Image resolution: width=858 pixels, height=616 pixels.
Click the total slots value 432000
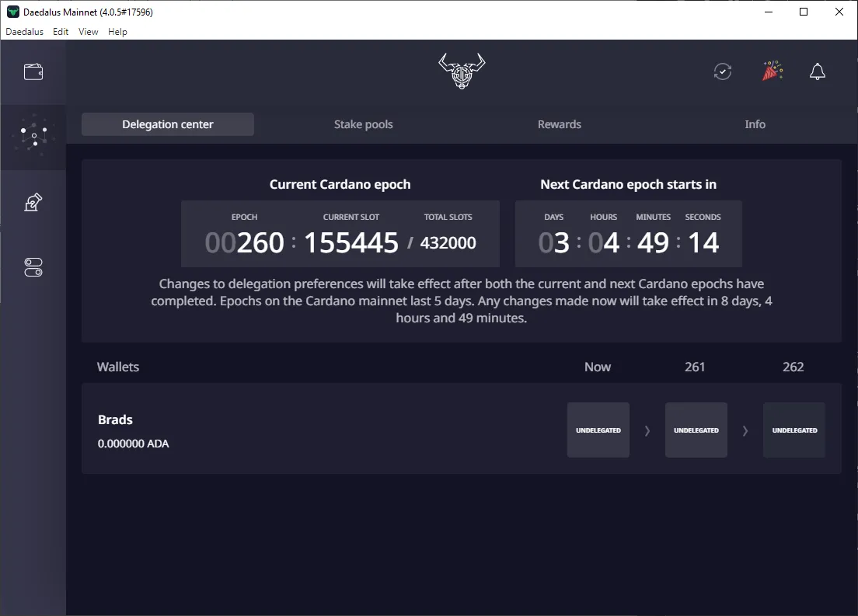tap(448, 242)
